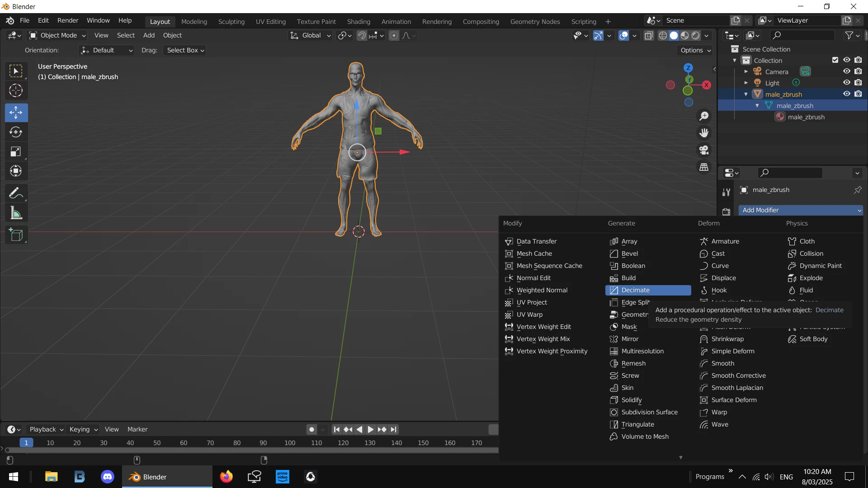Disable Light rendering camera icon
This screenshot has height=488, width=868.
point(858,83)
